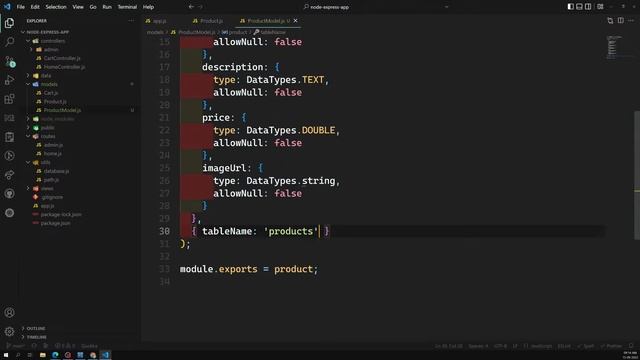Viewport: 640px width, 360px height.
Task: Expand the public folder
Action: tap(47, 127)
